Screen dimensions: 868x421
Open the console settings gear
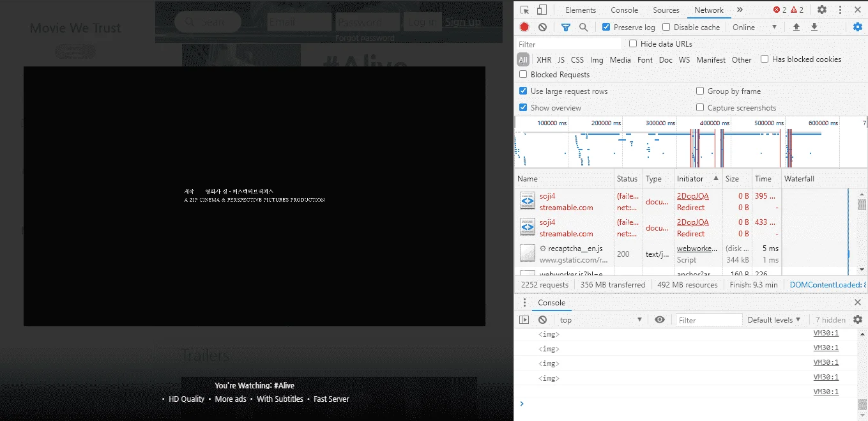point(858,319)
